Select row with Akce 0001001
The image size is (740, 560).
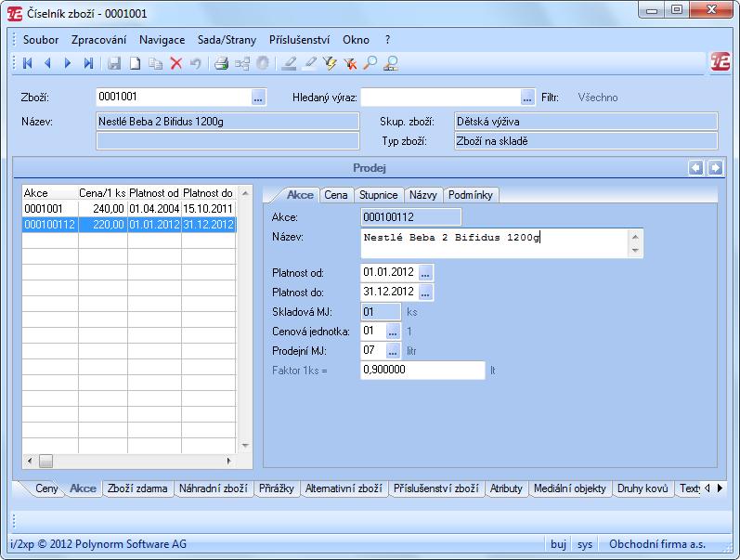[x=129, y=209]
